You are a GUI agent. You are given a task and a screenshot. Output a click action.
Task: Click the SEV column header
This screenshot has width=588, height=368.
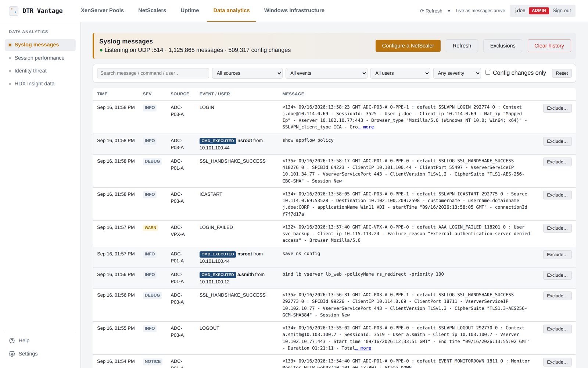(x=147, y=94)
